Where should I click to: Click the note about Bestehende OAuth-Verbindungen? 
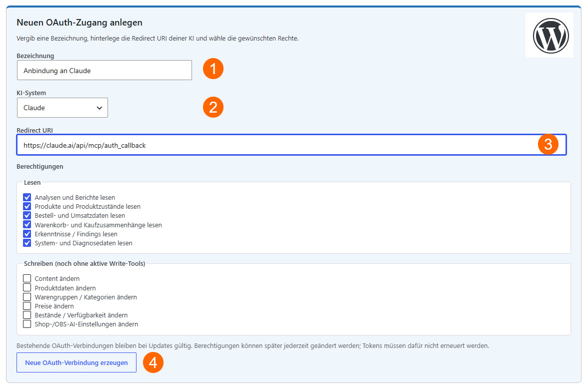click(253, 345)
